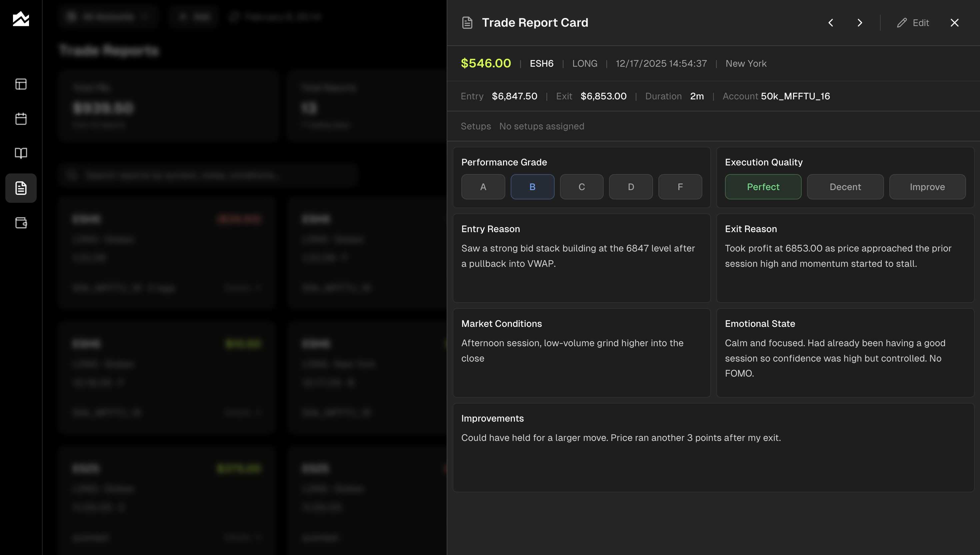Image resolution: width=980 pixels, height=555 pixels.
Task: Mark Execution Quality as Perfect
Action: [x=763, y=187]
